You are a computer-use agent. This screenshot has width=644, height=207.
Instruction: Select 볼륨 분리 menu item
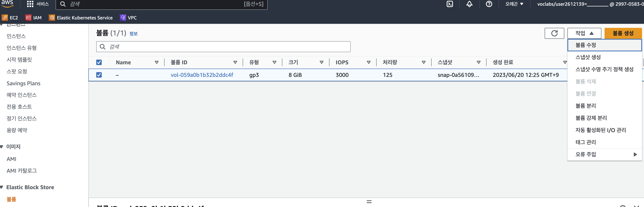pyautogui.click(x=605, y=106)
